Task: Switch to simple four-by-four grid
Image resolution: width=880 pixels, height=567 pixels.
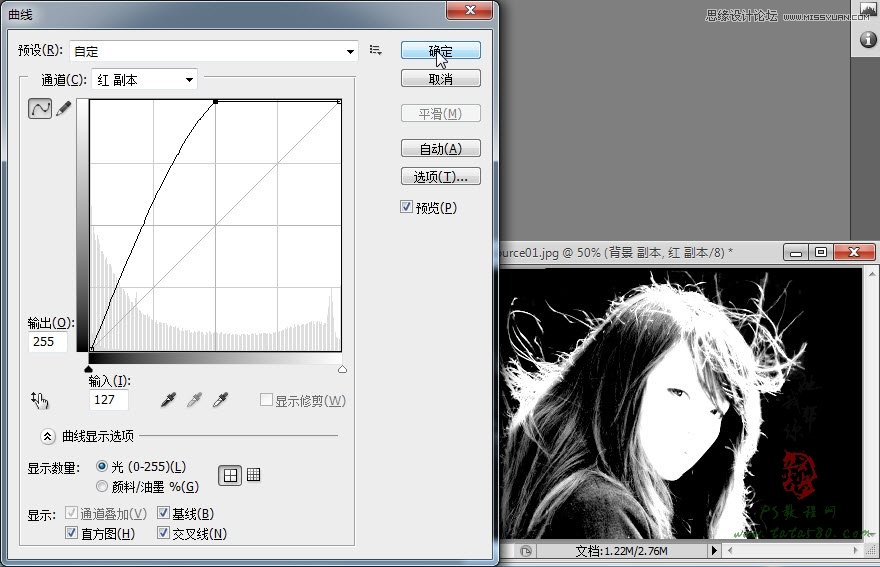Action: (230, 475)
